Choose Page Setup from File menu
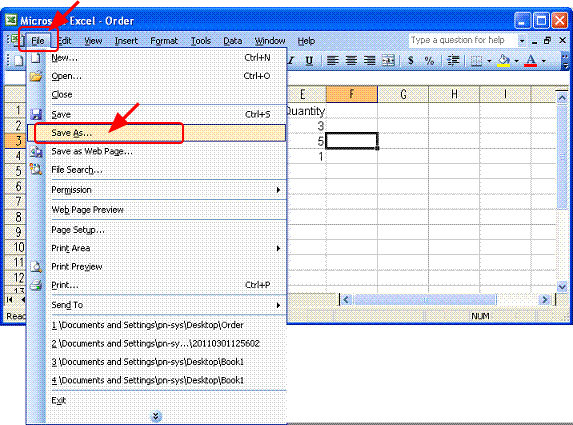573x425 pixels. coord(156,230)
